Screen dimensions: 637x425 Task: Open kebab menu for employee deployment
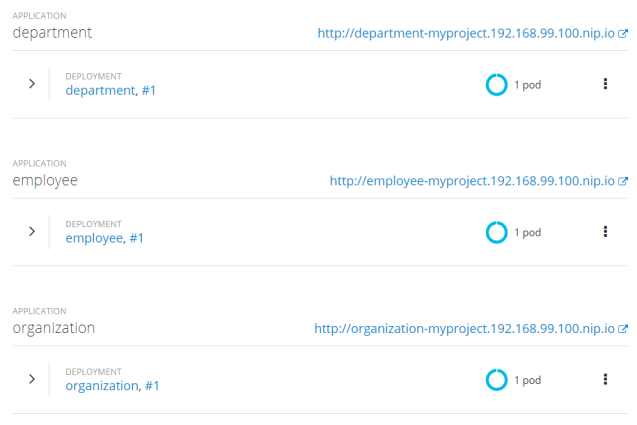[605, 232]
